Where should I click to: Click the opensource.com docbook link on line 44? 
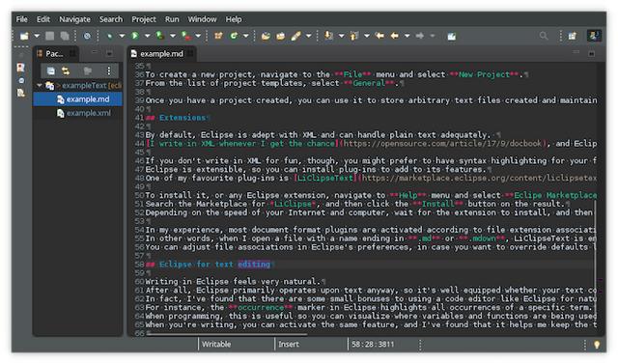coord(442,144)
